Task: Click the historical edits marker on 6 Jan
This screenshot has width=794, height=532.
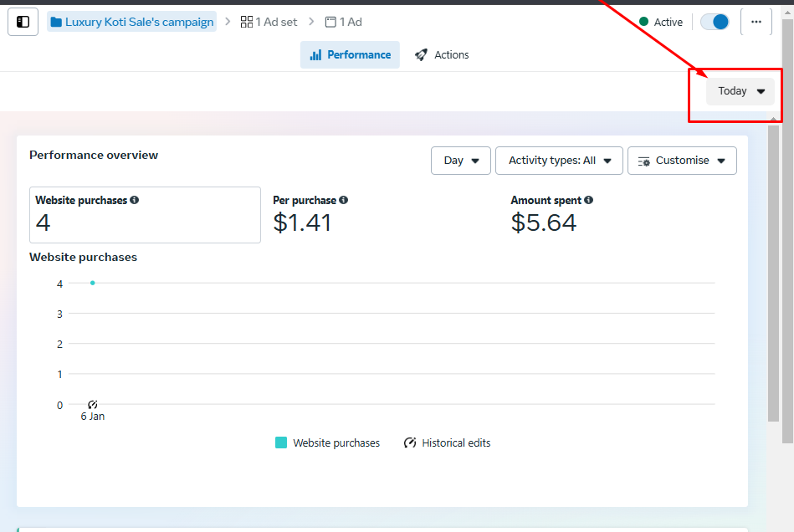Action: pyautogui.click(x=93, y=405)
